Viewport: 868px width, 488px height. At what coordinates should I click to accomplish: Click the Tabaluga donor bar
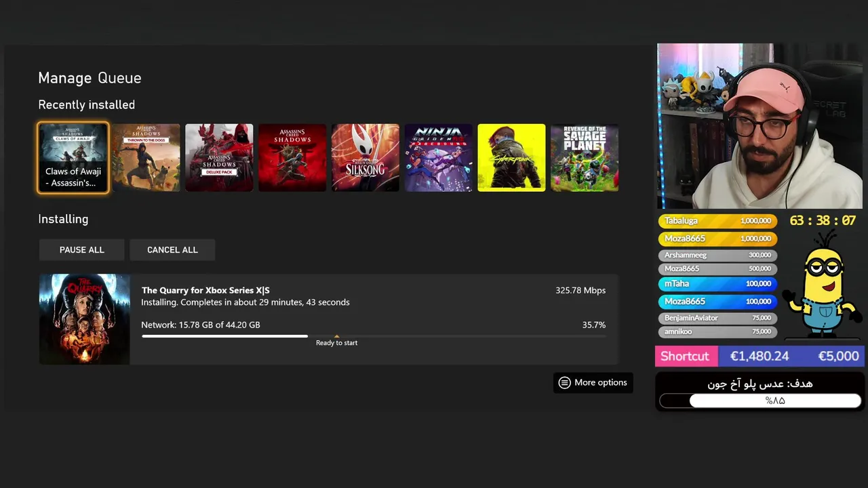tap(717, 221)
